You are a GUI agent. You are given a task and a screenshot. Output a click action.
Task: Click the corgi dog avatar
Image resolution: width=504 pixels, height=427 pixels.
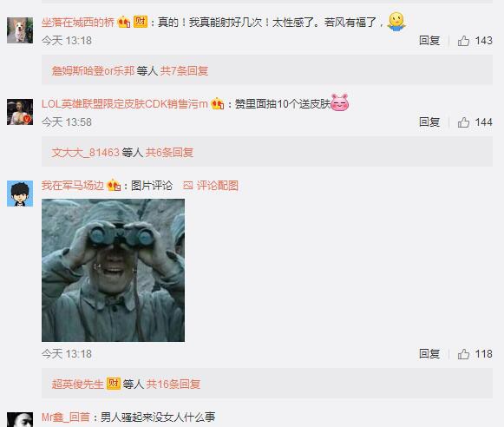click(x=20, y=30)
